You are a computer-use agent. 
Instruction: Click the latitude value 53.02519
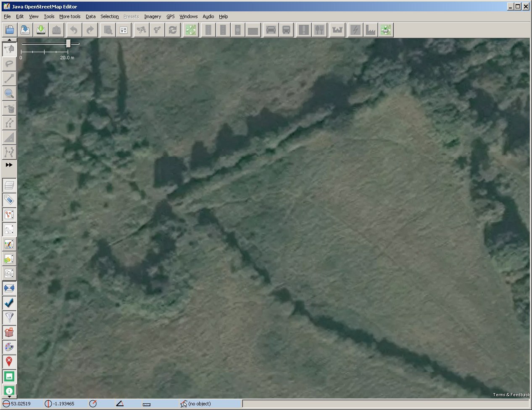coord(21,404)
